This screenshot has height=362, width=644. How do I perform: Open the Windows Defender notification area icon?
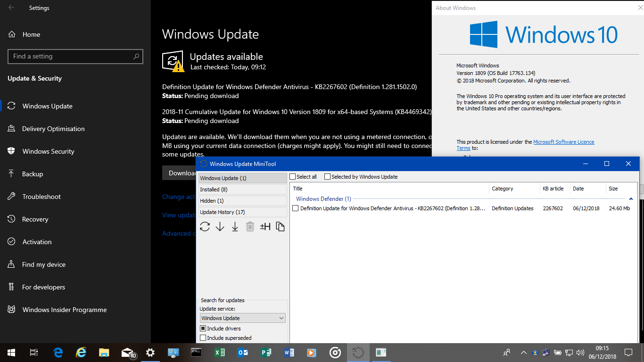pos(535,352)
